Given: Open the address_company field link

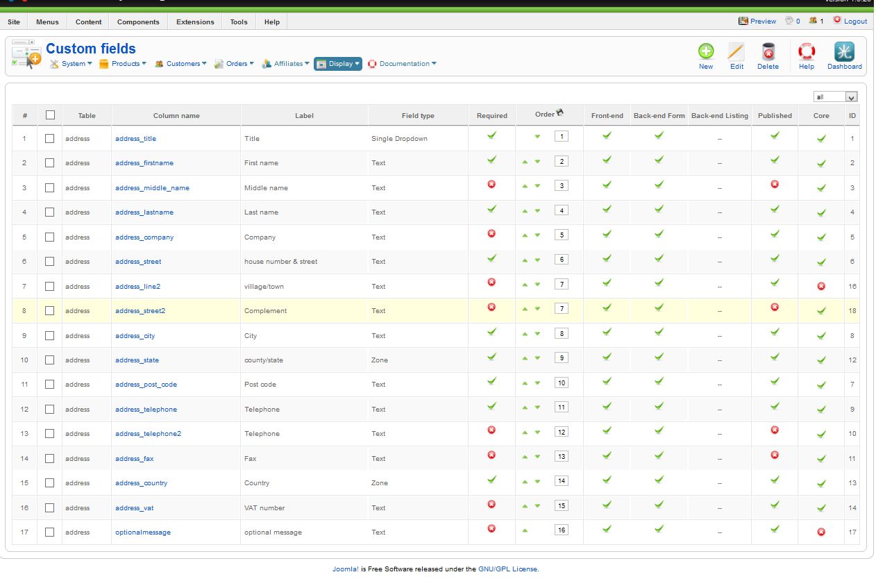Looking at the screenshot, I should pyautogui.click(x=144, y=237).
